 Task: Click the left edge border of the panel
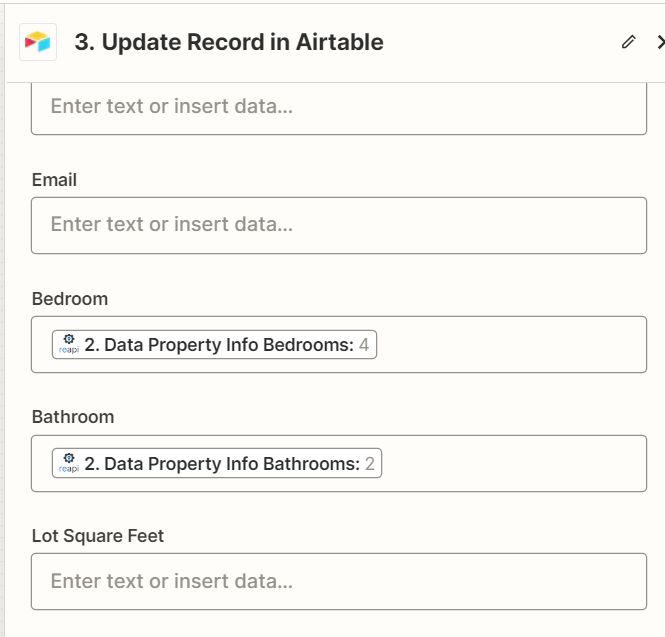[x=5, y=318]
